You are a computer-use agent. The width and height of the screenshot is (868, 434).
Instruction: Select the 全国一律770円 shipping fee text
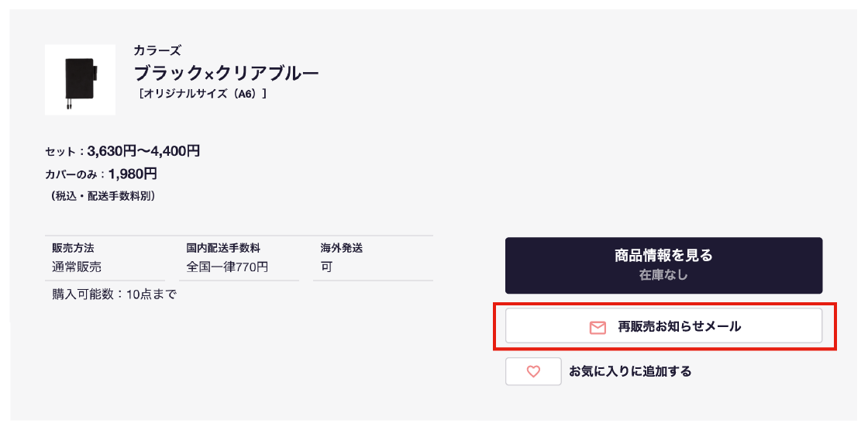point(227,267)
